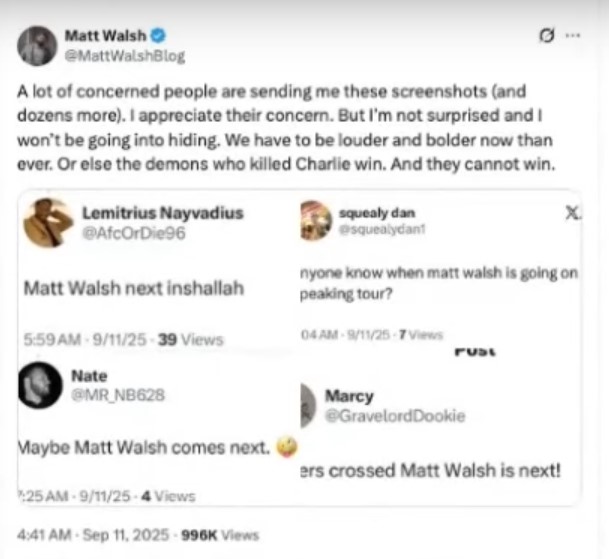Image resolution: width=609 pixels, height=559 pixels.
Task: Click the 996K Views counter
Action: click(x=220, y=535)
